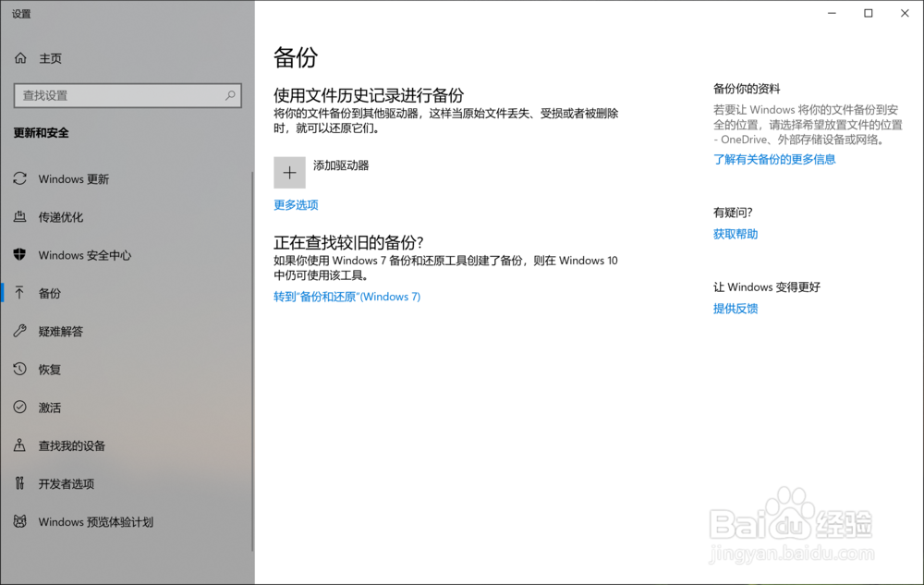Click the 获取帮助 link
Viewport: 924px width, 585px height.
point(736,234)
